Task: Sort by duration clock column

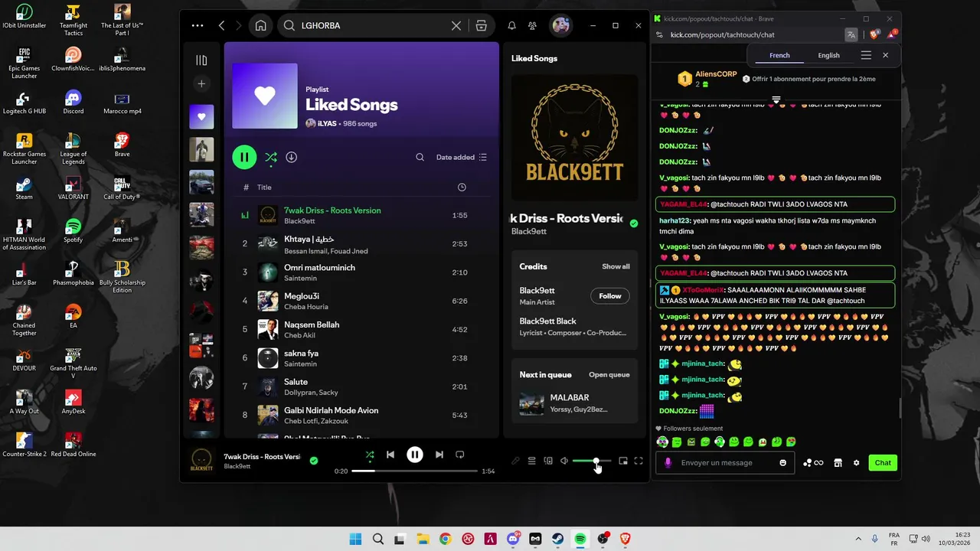Action: [x=462, y=187]
